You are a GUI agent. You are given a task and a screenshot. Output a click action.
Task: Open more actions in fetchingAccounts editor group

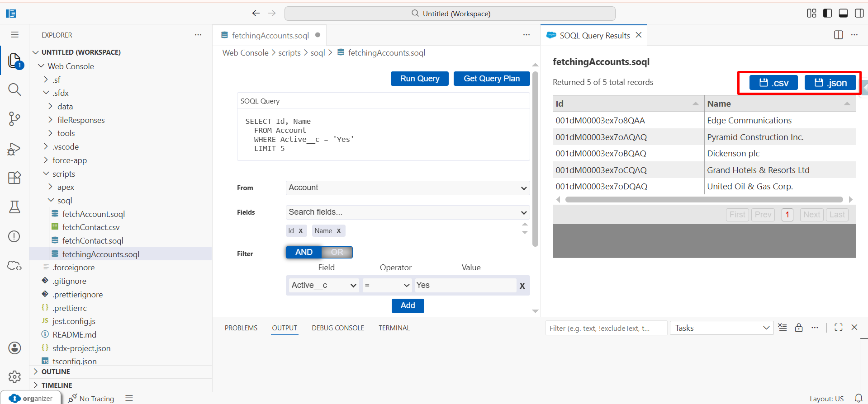coord(526,35)
